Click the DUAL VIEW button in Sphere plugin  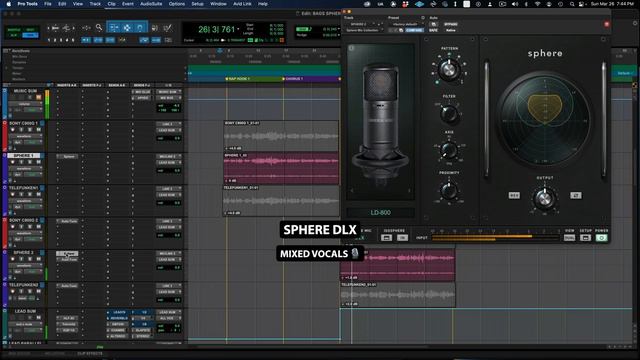(x=569, y=238)
